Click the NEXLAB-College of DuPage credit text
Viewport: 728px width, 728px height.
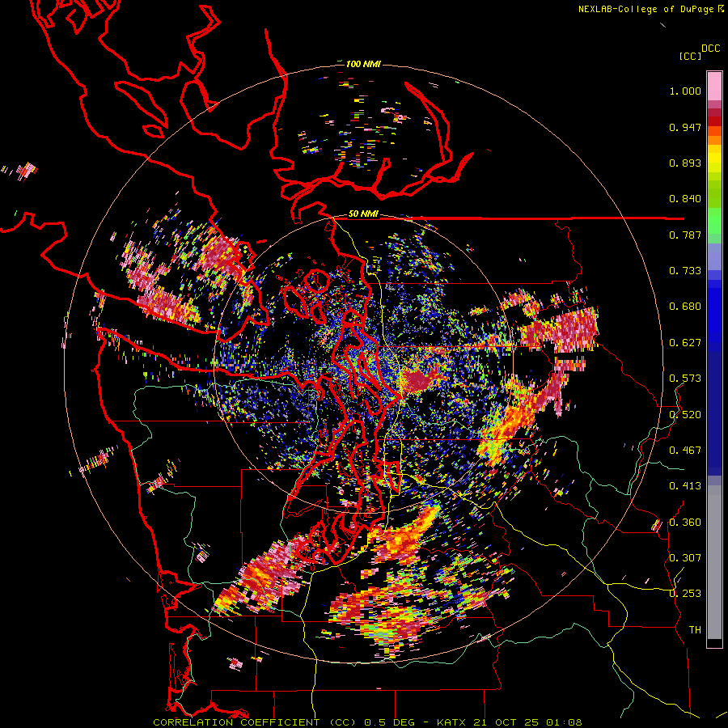click(x=646, y=9)
